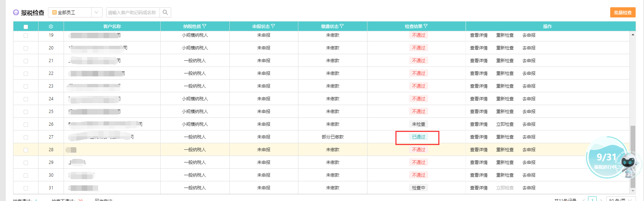Viewport: 644px width, 201px height.
Task: Click the 批量检查 batch check button
Action: pyautogui.click(x=623, y=12)
